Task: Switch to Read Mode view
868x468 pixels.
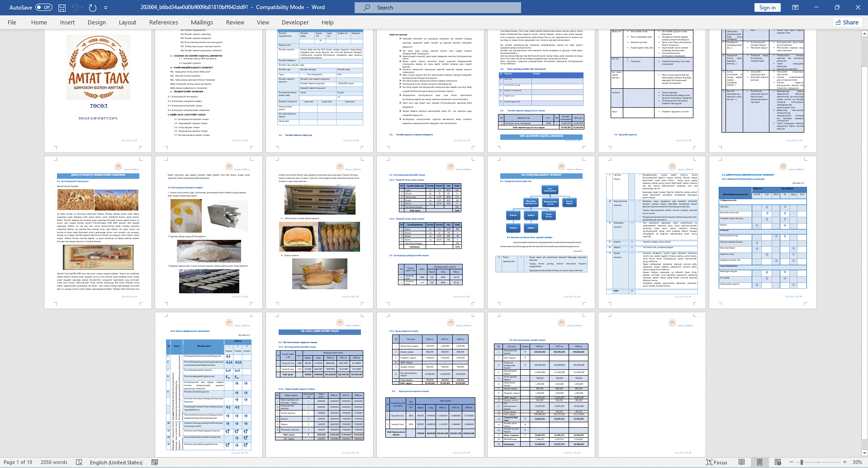Action: (x=742, y=462)
